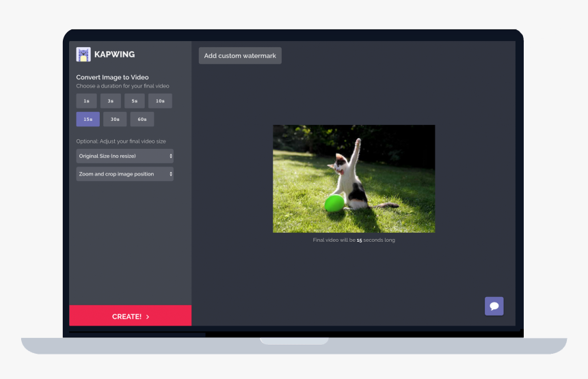Select the 1s duration option

tap(87, 101)
